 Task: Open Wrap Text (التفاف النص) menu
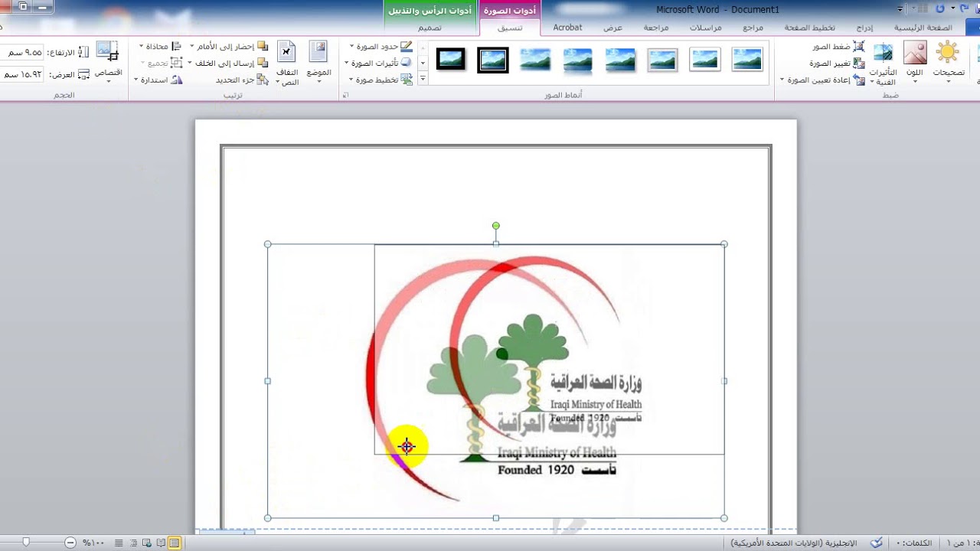[287, 64]
